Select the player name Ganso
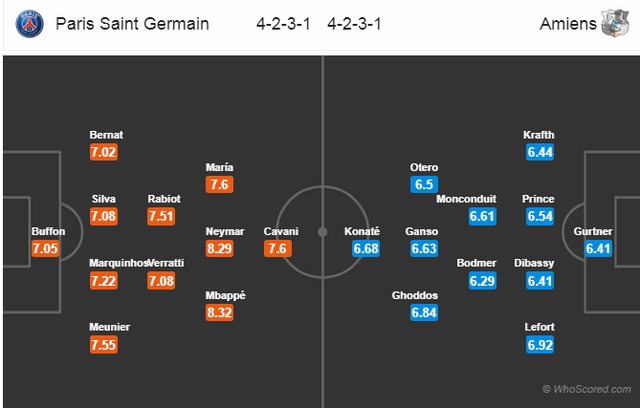 (422, 231)
